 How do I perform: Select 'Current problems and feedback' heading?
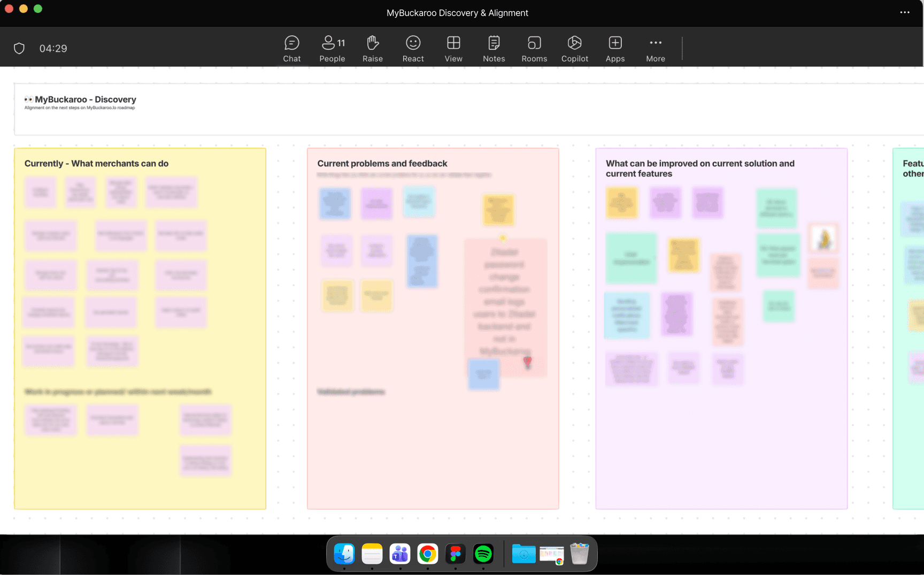pos(382,164)
